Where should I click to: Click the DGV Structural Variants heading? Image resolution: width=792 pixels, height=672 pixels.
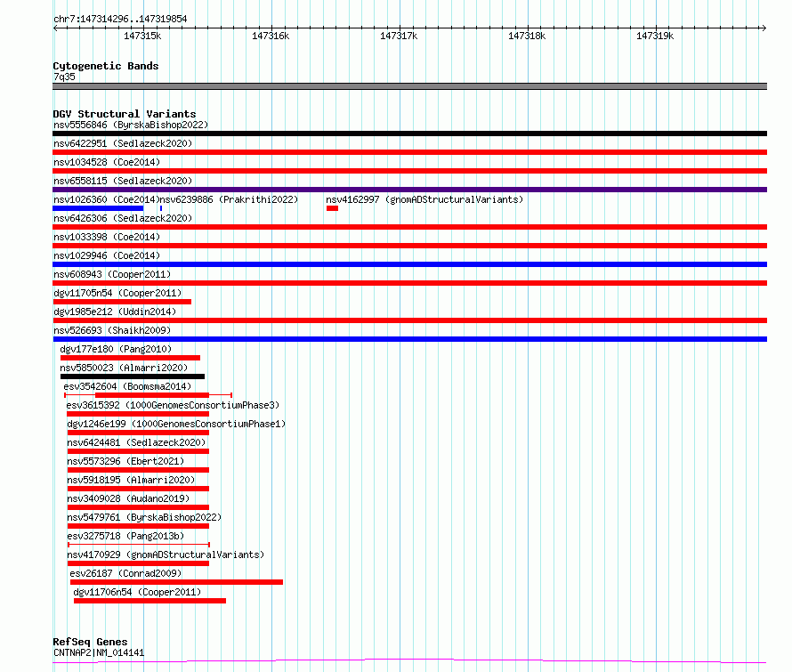(125, 114)
